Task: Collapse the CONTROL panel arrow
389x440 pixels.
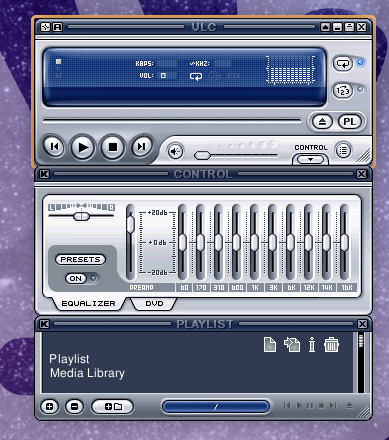Action: pos(310,160)
